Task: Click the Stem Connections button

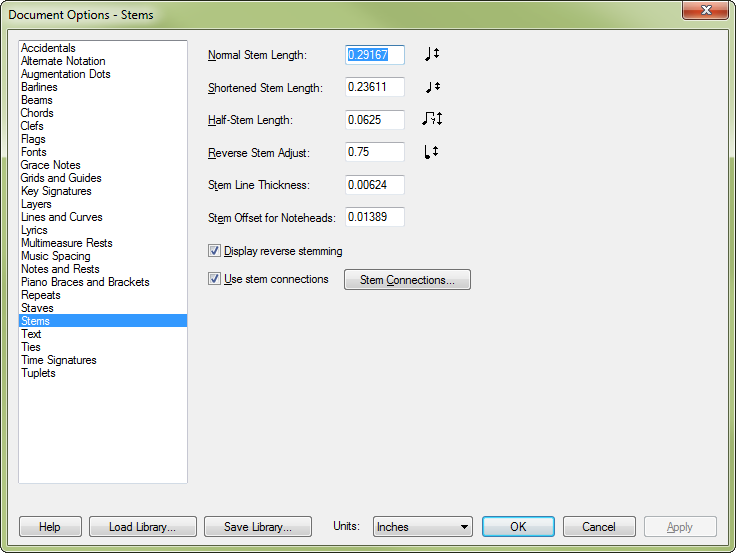Action: pyautogui.click(x=407, y=280)
